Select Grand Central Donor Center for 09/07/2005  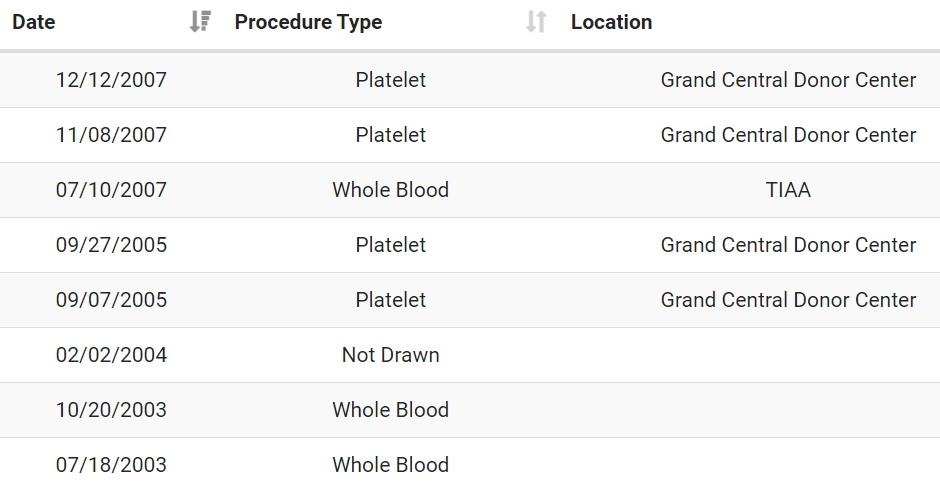click(x=788, y=300)
